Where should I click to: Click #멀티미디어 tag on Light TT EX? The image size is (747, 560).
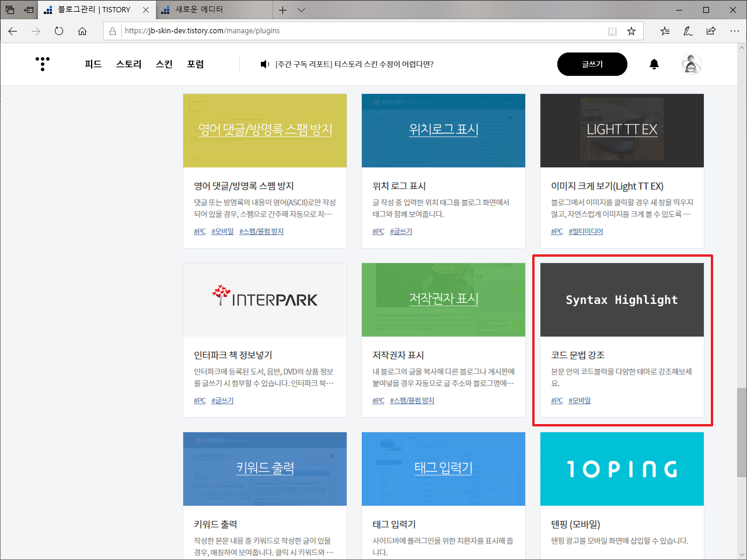click(586, 232)
